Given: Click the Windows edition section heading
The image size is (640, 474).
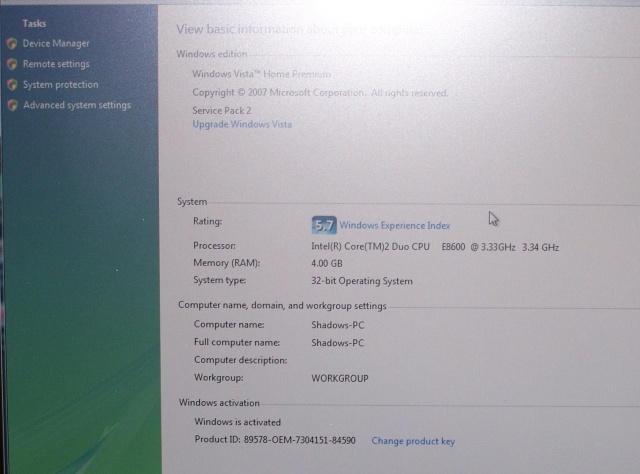Looking at the screenshot, I should pyautogui.click(x=211, y=54).
